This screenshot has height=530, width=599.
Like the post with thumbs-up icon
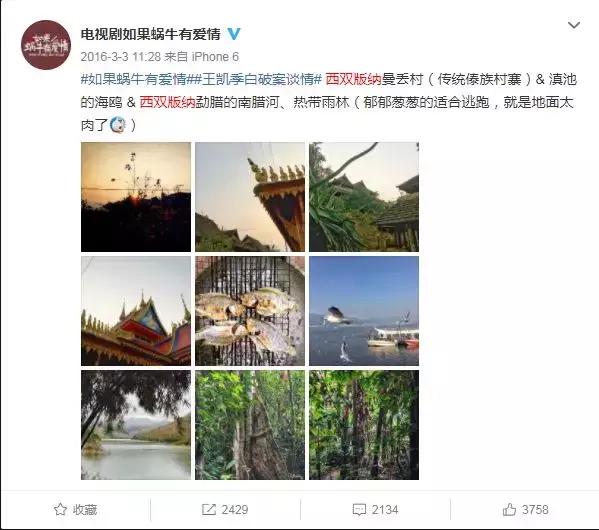tap(509, 509)
